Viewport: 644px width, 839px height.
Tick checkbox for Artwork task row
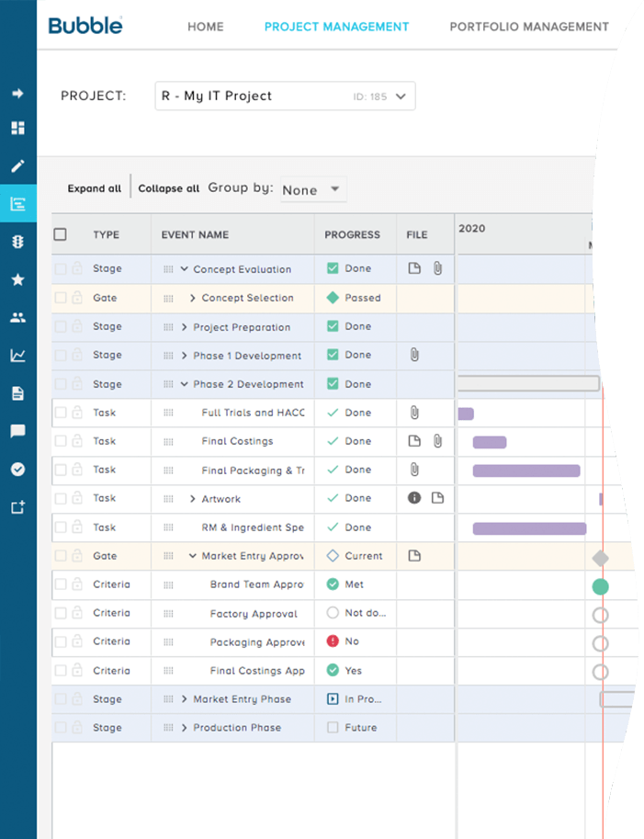pos(61,499)
